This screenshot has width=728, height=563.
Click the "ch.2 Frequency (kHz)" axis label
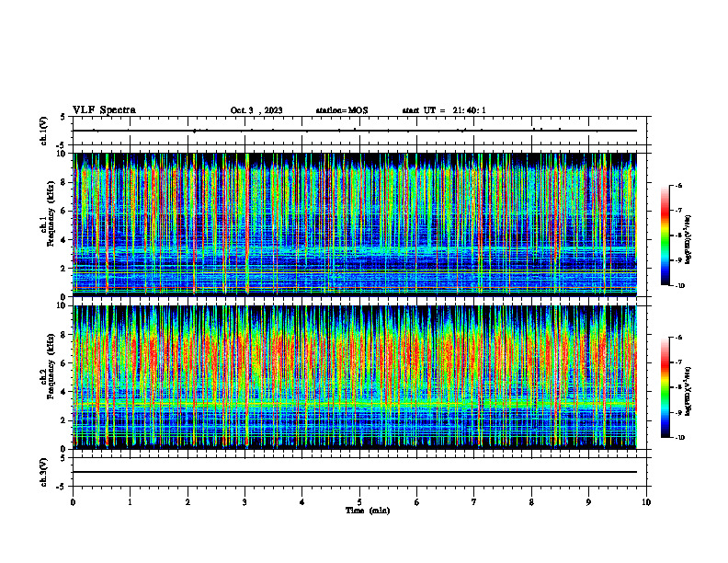click(x=48, y=365)
